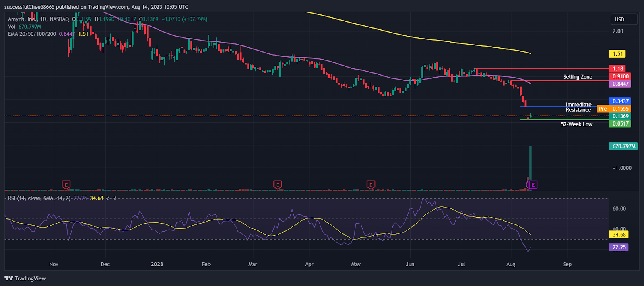Click the 34.68 RSI average label
The height and width of the screenshot is (286, 644).
point(619,235)
